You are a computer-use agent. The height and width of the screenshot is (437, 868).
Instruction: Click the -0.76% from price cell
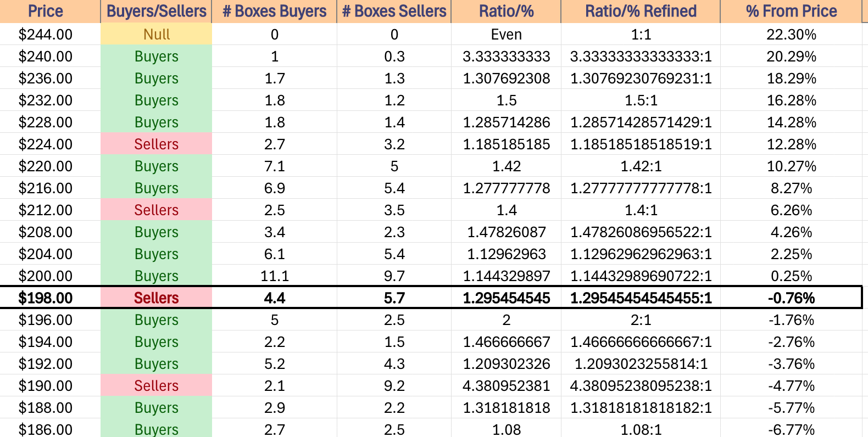(791, 298)
